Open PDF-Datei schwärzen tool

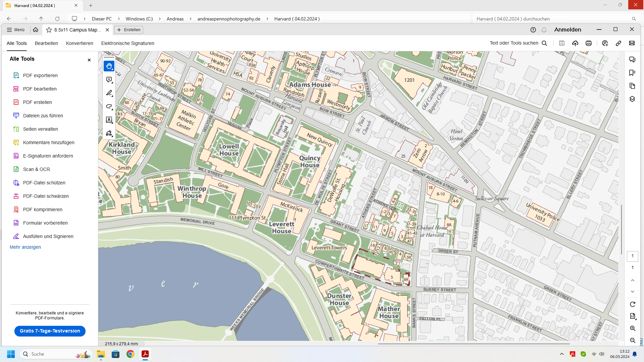click(x=46, y=196)
